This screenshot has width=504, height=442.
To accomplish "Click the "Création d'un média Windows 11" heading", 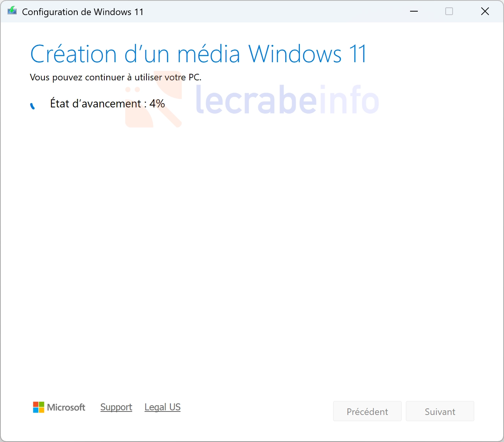I will coord(198,54).
